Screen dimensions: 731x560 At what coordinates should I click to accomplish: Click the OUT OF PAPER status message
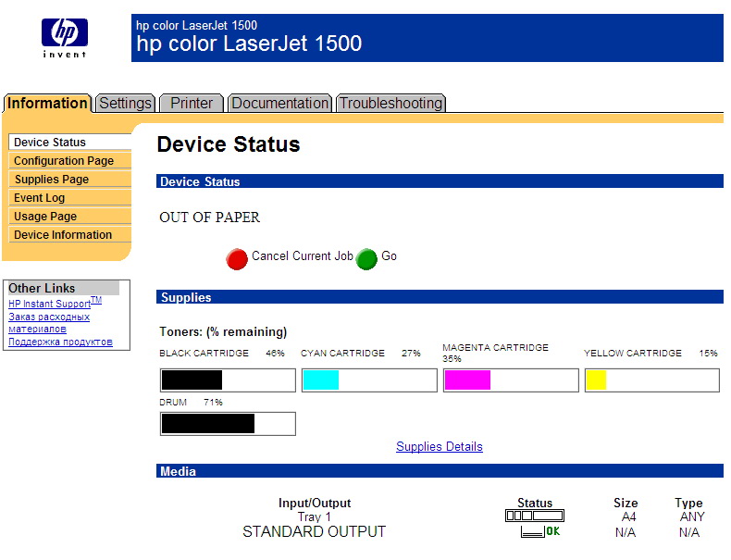(210, 218)
